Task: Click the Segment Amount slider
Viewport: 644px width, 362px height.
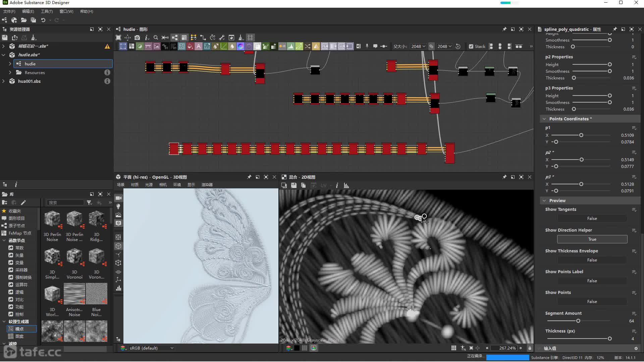Action: click(578, 321)
